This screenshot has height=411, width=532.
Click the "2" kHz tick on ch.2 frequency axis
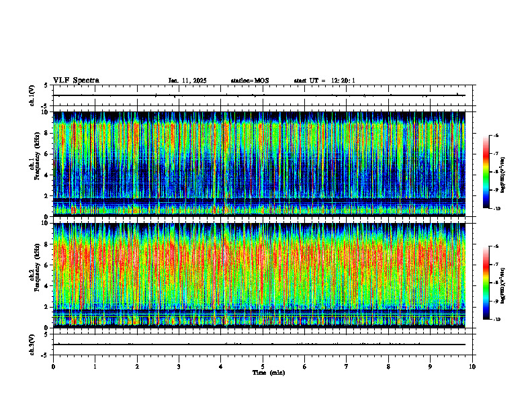click(46, 307)
